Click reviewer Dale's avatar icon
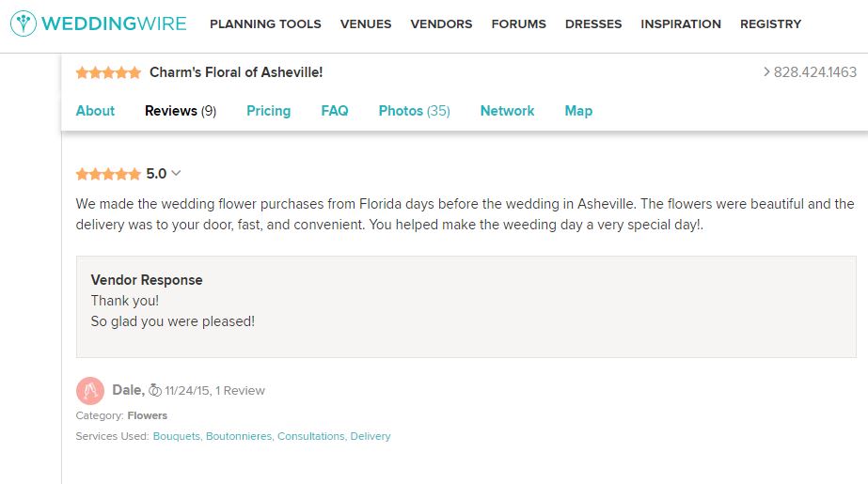 89,390
